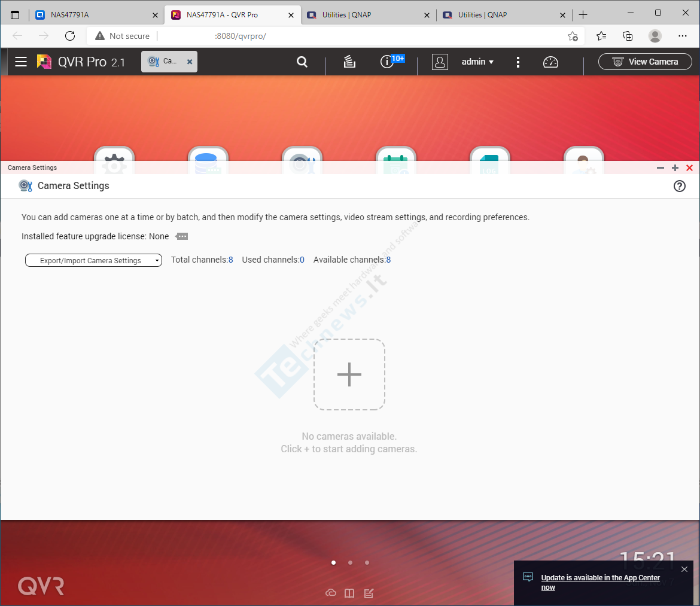This screenshot has height=606, width=700.
Task: Open the background tasks icon
Action: pyautogui.click(x=349, y=62)
